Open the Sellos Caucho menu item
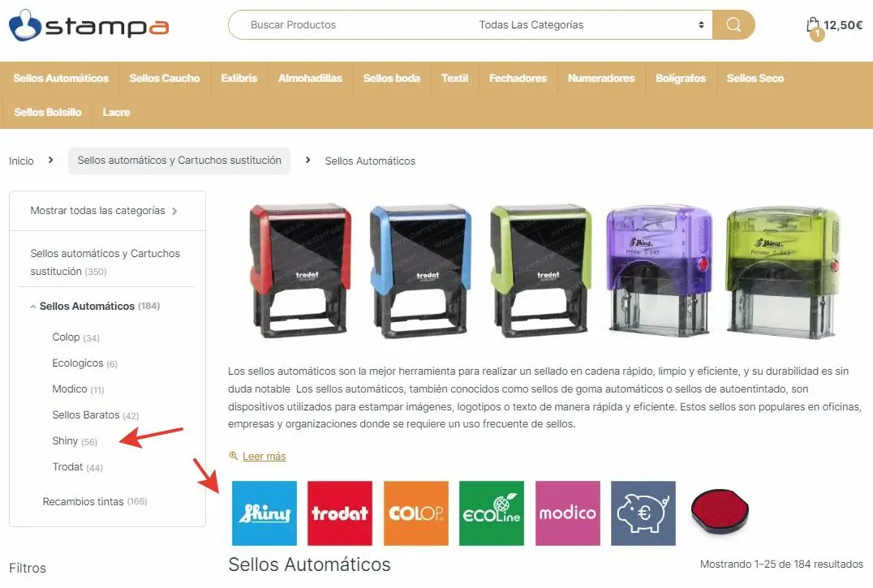The height and width of the screenshot is (588, 873). [165, 79]
